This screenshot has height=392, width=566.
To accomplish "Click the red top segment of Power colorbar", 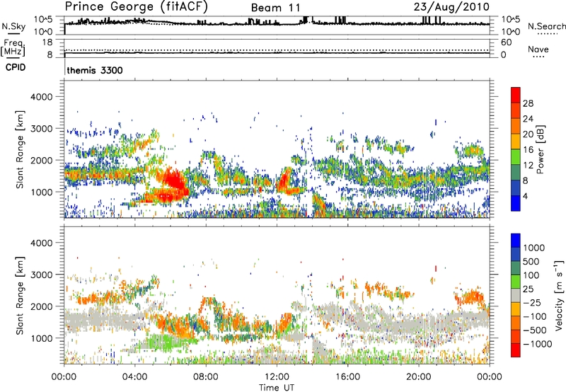I will pyautogui.click(x=516, y=95).
